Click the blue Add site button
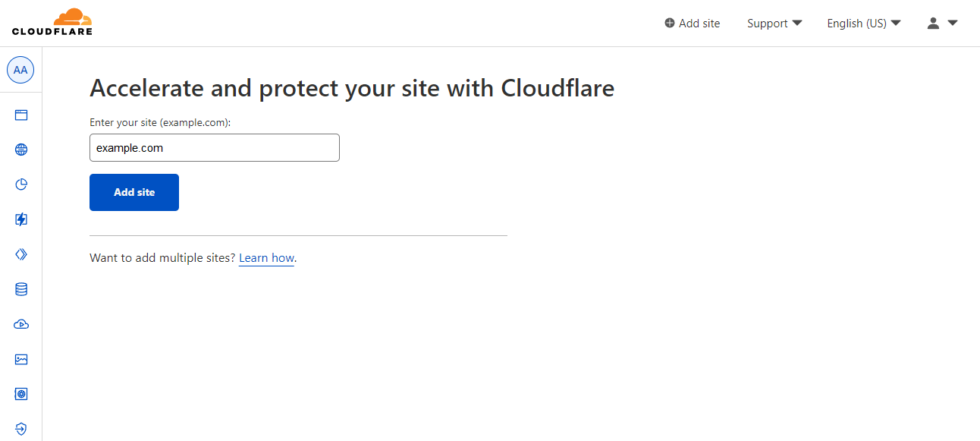 point(133,192)
